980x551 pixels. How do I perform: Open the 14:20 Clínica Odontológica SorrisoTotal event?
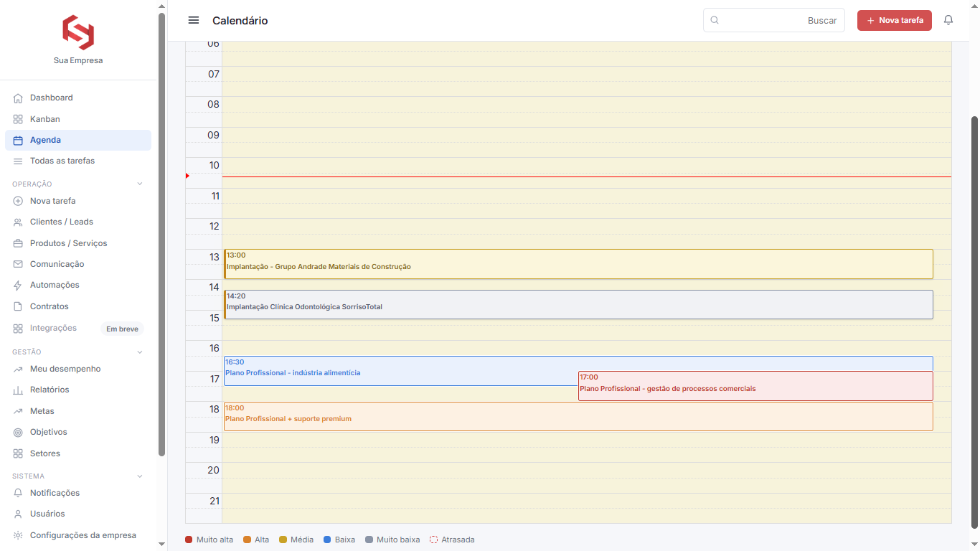point(578,305)
